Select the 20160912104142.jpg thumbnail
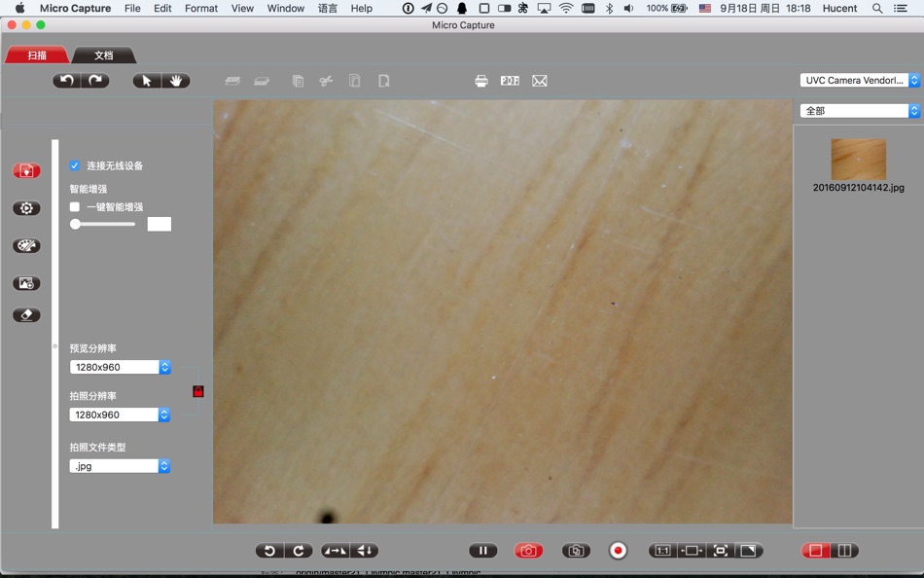924x578 pixels. [x=857, y=158]
